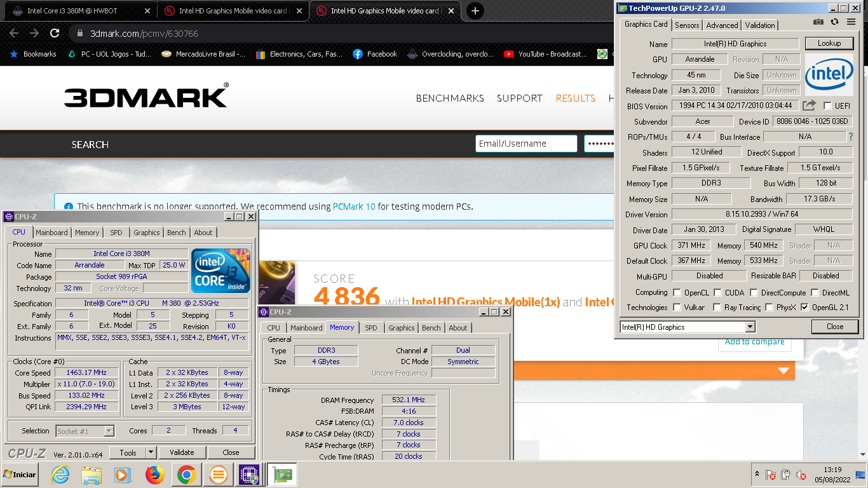
Task: Refresh GPU-Z readings with the refresh icon
Action: click(834, 22)
